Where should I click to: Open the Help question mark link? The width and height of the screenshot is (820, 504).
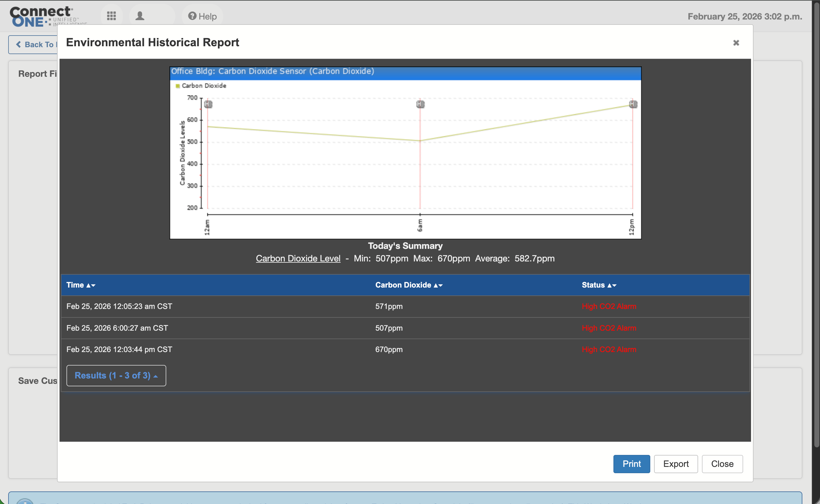202,16
